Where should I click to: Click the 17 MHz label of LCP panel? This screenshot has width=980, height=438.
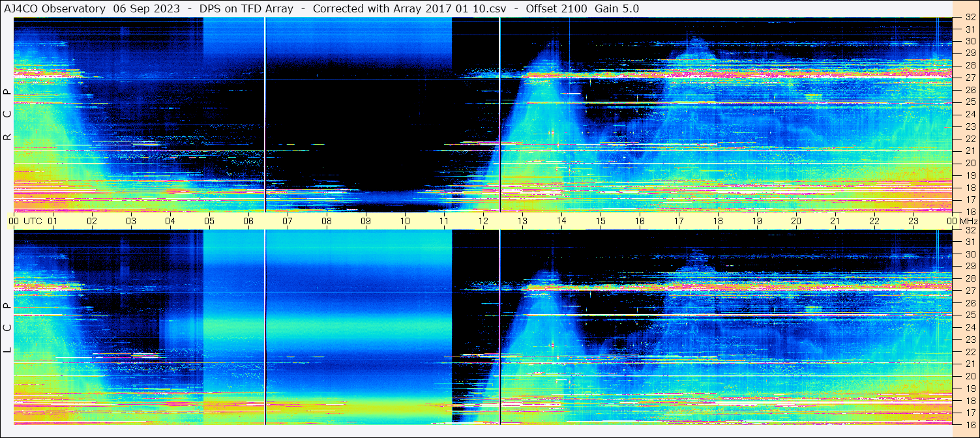(x=970, y=413)
